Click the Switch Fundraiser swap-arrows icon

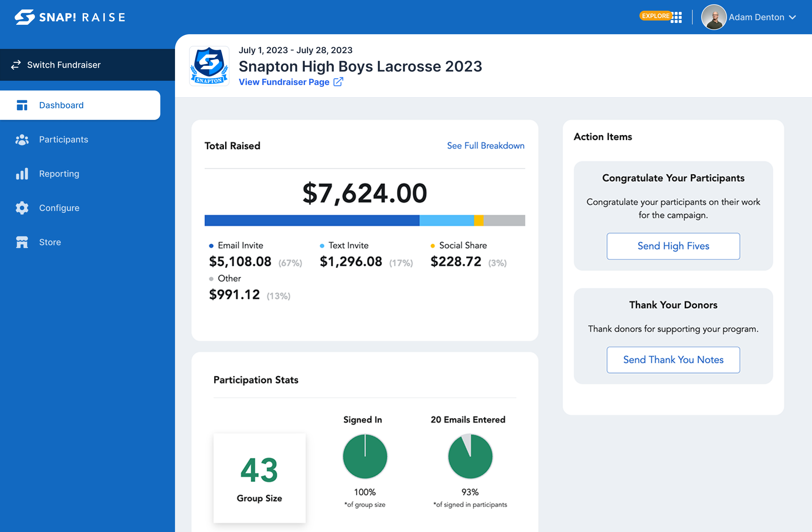[x=16, y=65]
